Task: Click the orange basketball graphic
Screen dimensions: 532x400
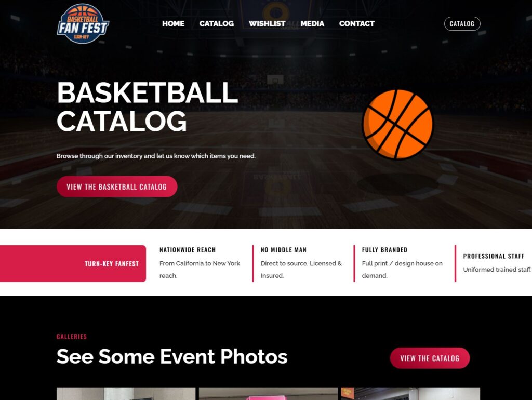Action: [397, 124]
